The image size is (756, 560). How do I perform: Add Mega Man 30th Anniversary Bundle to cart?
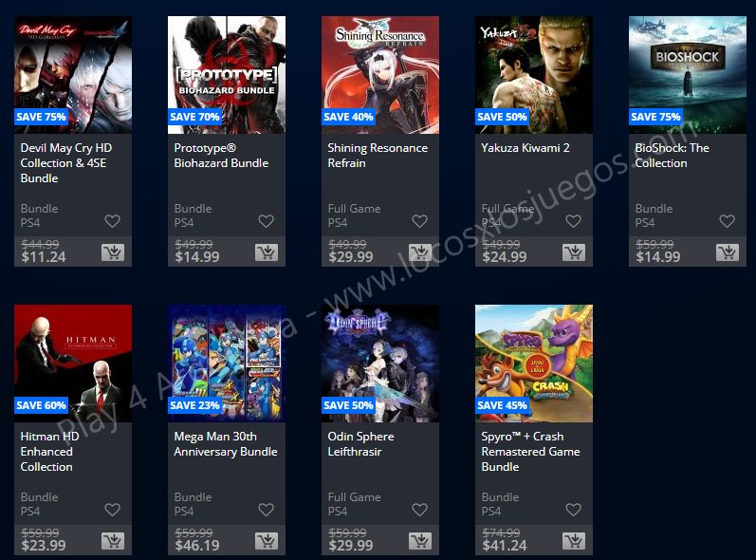(267, 541)
